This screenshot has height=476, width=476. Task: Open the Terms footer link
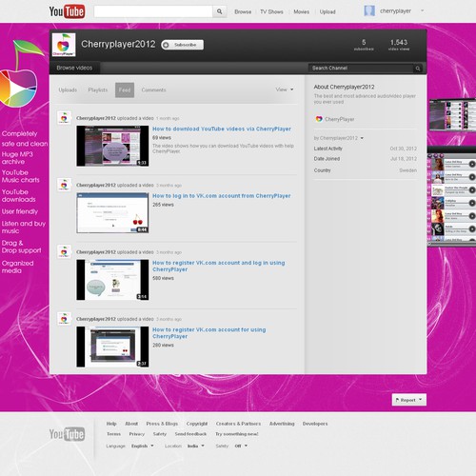(113, 434)
